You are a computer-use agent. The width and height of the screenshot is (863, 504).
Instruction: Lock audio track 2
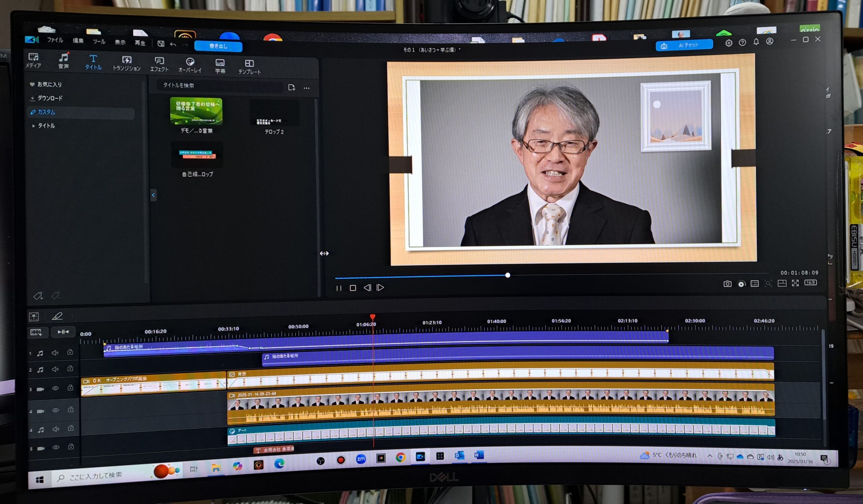[x=70, y=369]
